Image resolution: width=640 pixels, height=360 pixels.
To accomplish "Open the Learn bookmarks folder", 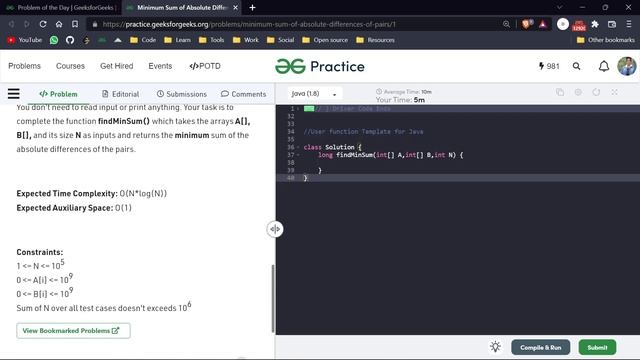I will tap(177, 40).
